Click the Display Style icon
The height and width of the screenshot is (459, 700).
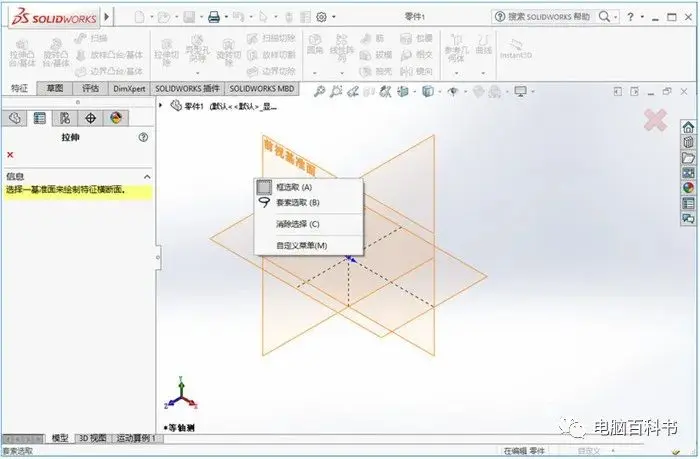pyautogui.click(x=428, y=92)
